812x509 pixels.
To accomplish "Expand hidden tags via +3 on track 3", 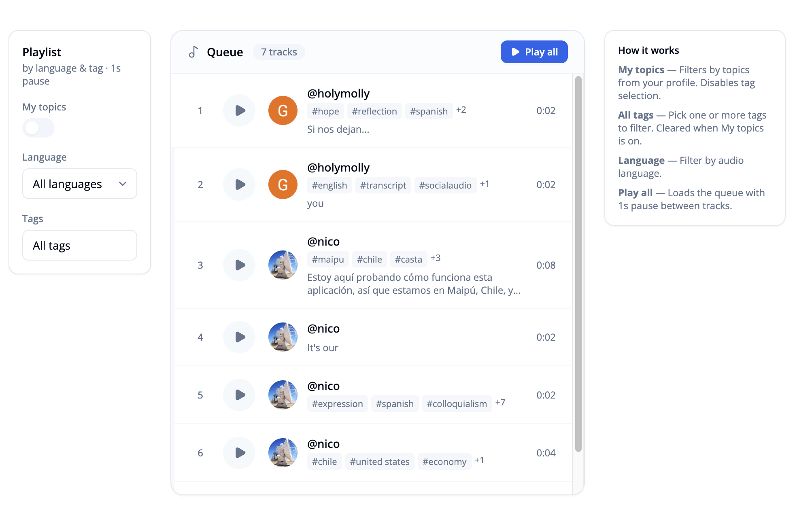I will [436, 258].
